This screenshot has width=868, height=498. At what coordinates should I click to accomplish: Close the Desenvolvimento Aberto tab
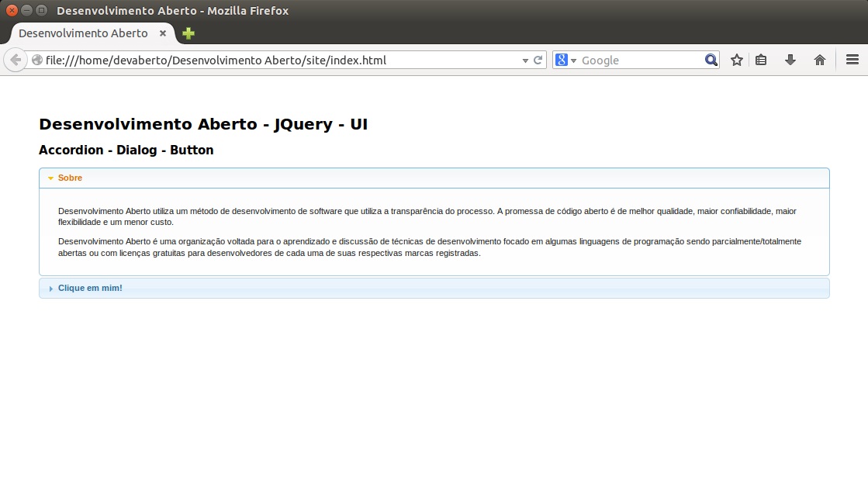click(163, 33)
